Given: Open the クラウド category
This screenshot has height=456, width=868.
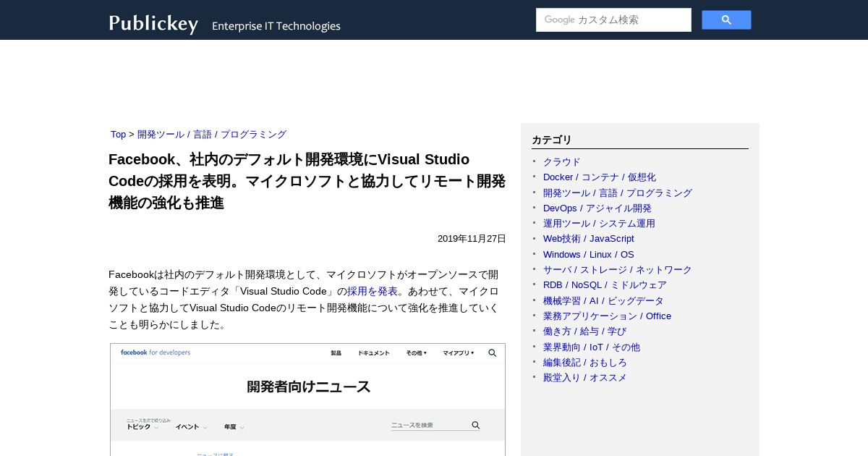Looking at the screenshot, I should click(x=562, y=162).
